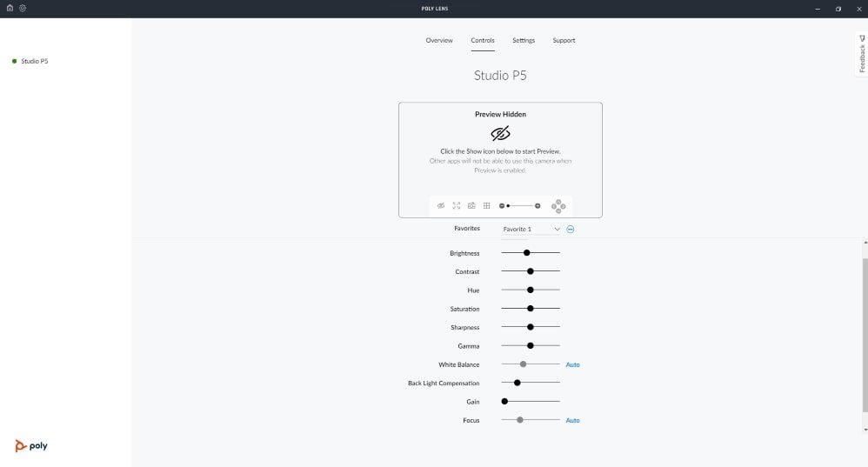Click the Brightness slider handle
Viewport: 868px width, 467px height.
[x=527, y=253]
